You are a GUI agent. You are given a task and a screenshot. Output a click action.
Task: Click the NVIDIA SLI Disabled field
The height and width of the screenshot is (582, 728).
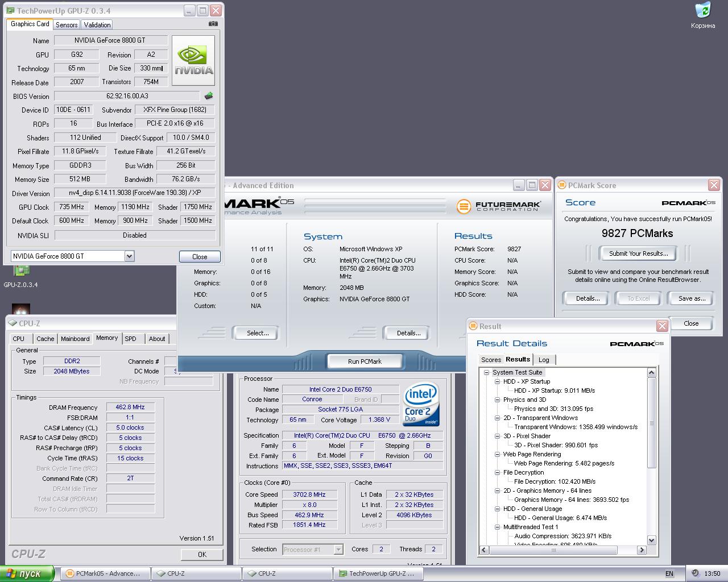135,235
